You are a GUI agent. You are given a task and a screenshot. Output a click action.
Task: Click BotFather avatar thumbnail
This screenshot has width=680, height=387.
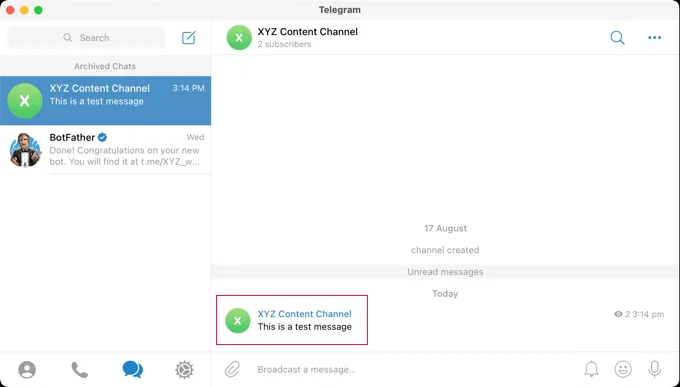click(x=25, y=150)
